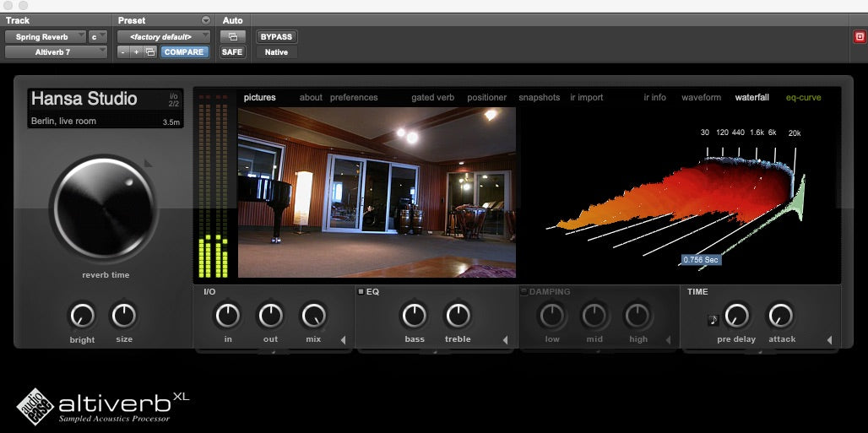Click the triangle marker above reverb time knob
Image resolution: width=868 pixels, height=433 pixels.
(148, 164)
